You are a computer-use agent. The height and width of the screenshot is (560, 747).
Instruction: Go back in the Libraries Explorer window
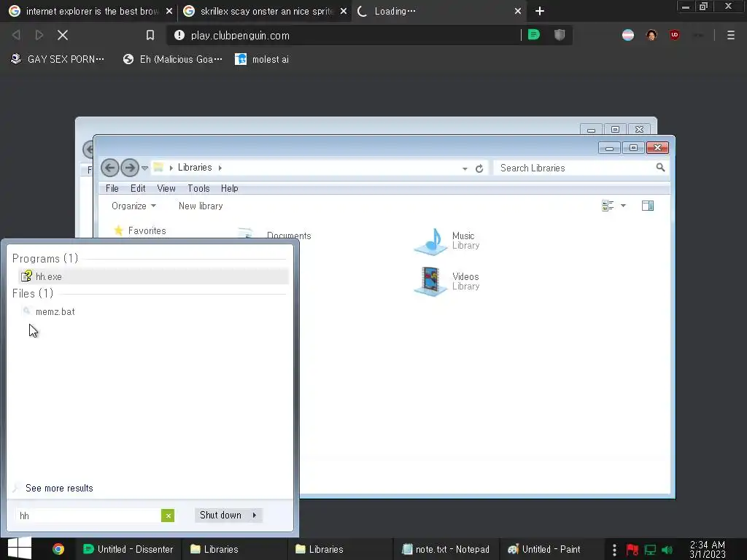point(110,168)
